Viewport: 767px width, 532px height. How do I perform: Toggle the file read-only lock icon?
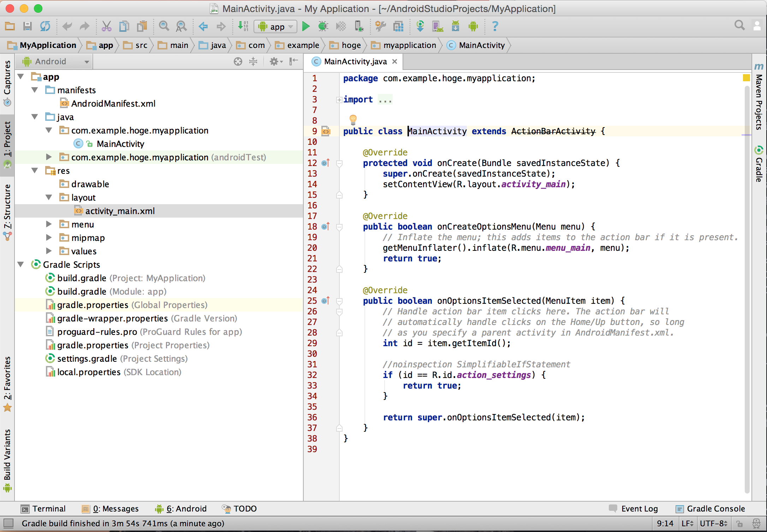click(740, 523)
